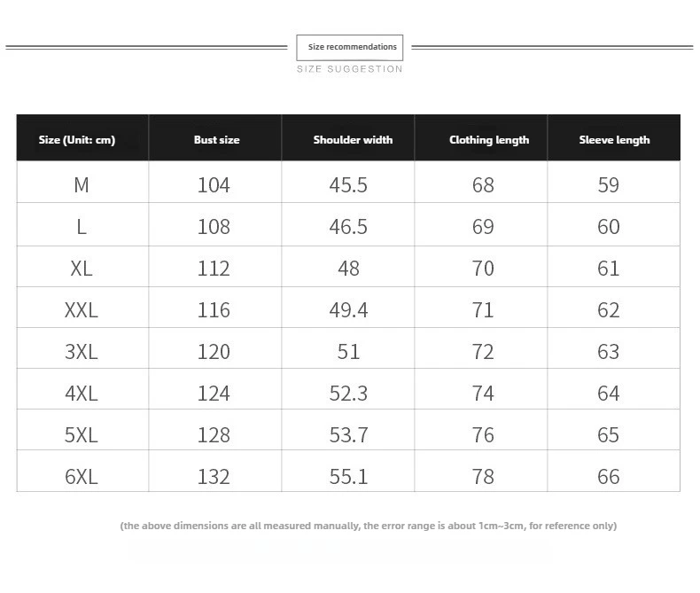Select the 3XL size row label
The image size is (700, 593).
tap(82, 351)
